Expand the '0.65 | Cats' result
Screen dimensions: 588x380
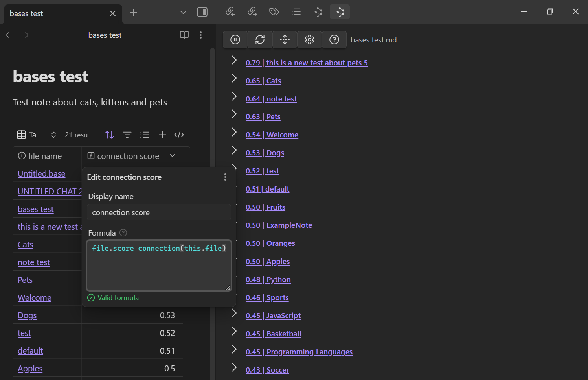(x=234, y=78)
